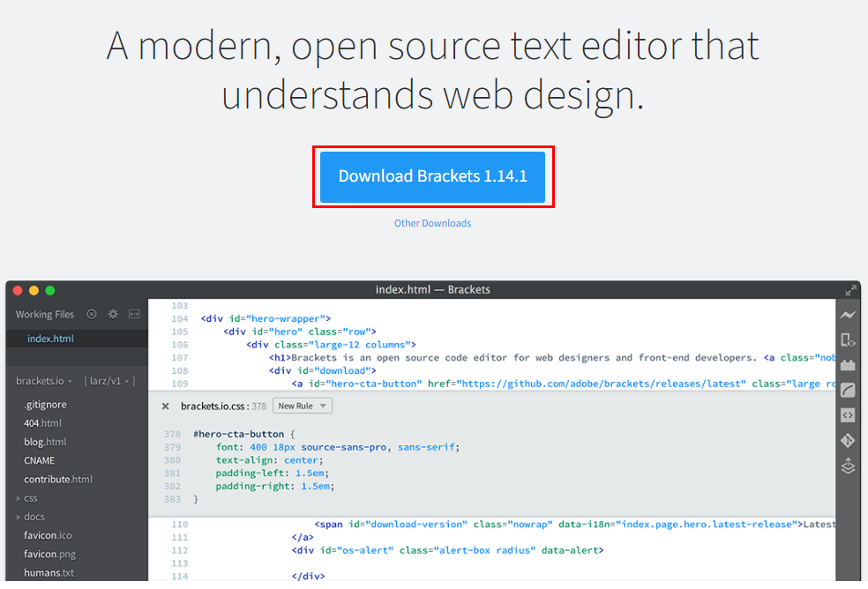Image resolution: width=868 pixels, height=589 pixels.
Task: Click the div class="large-12 columns" line
Action: pyautogui.click(x=331, y=345)
